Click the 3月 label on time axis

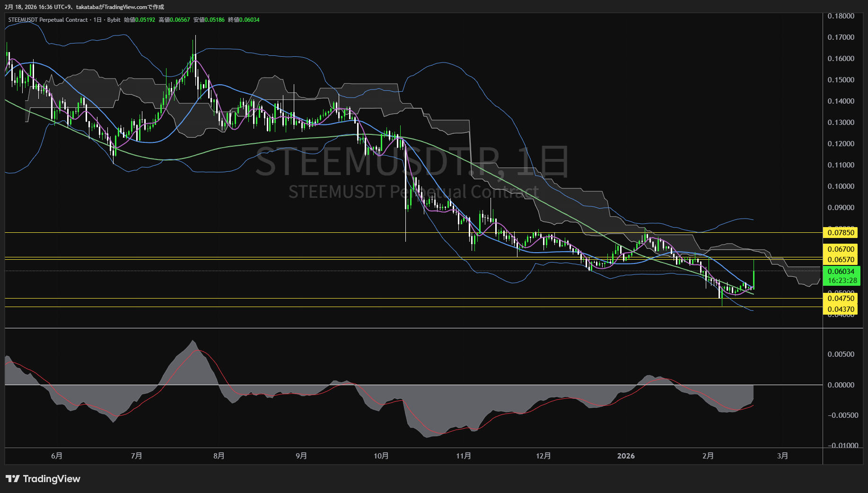(782, 456)
